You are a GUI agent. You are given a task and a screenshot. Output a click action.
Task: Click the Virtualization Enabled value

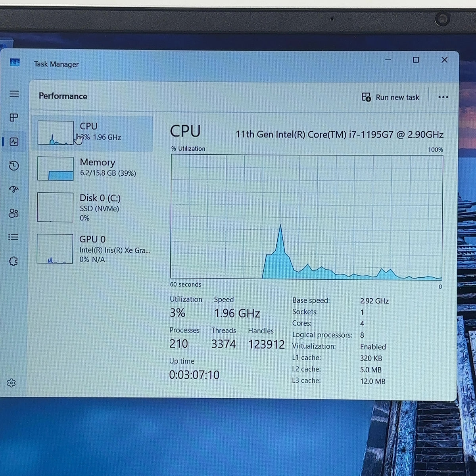point(373,347)
